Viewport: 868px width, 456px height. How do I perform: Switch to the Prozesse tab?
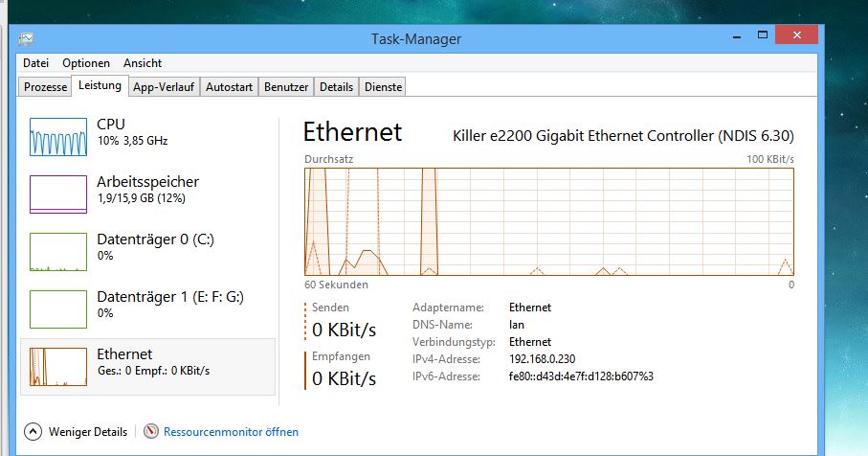[x=46, y=87]
